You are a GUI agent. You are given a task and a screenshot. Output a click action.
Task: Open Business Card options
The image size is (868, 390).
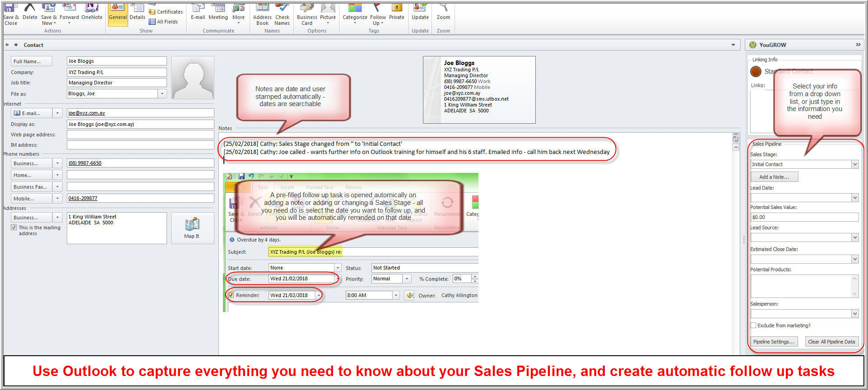point(307,14)
